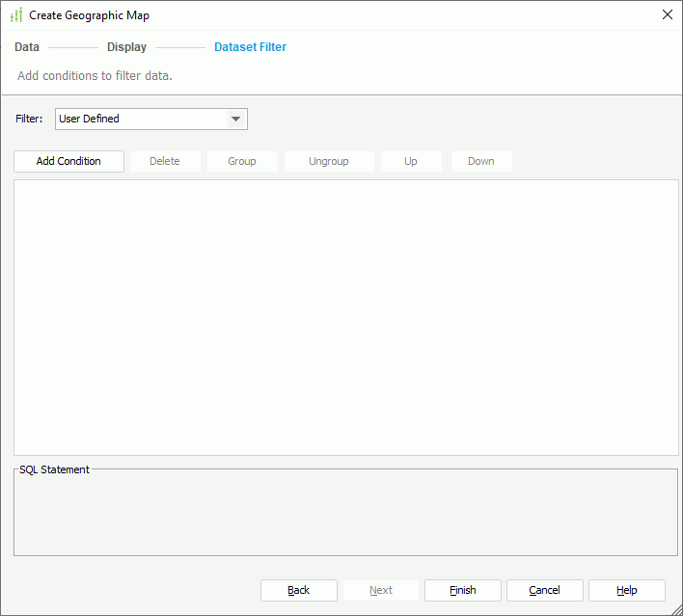Go Back to the previous wizard page
The width and height of the screenshot is (683, 616).
click(x=299, y=590)
